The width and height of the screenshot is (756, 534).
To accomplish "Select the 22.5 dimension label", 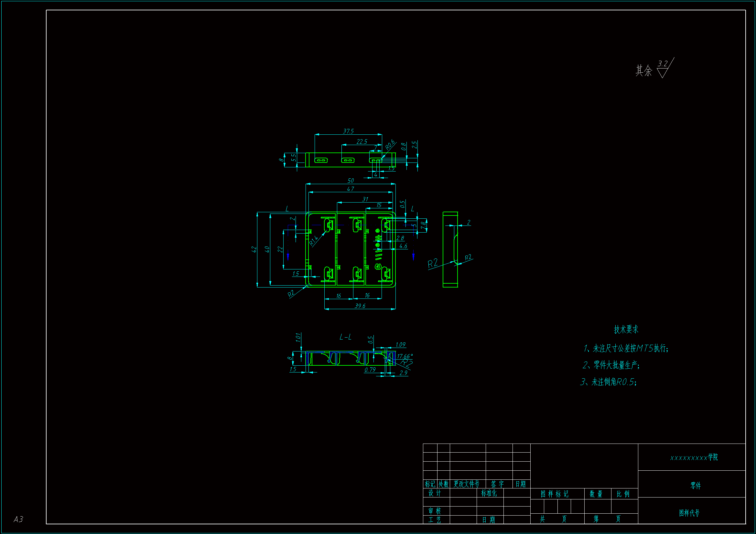I will 362,142.
